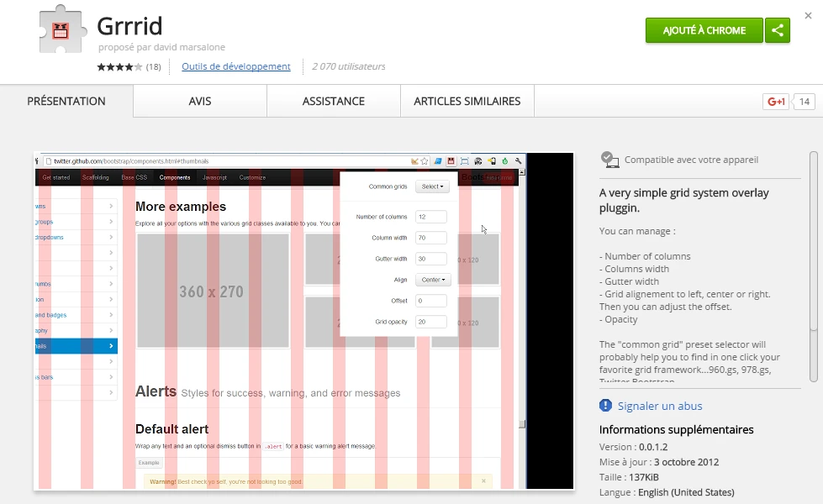
Task: Open the Outils de développement category link
Action: point(236,66)
